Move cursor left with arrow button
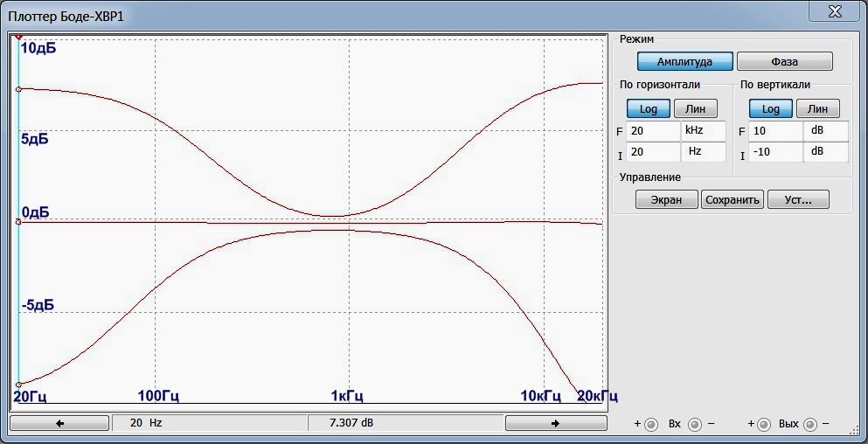Screen dimensions: 868x444 tap(59, 423)
